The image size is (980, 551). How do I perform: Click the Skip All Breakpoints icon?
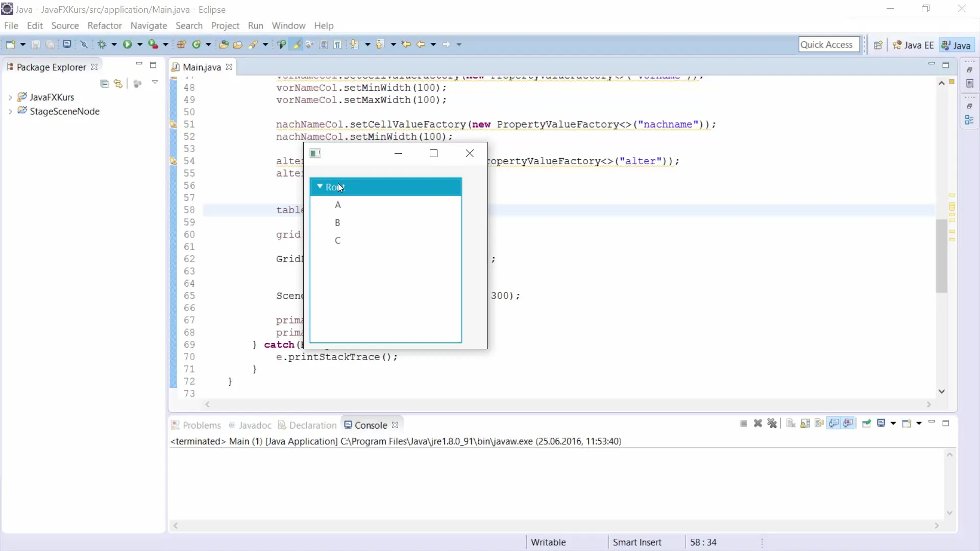point(84,44)
